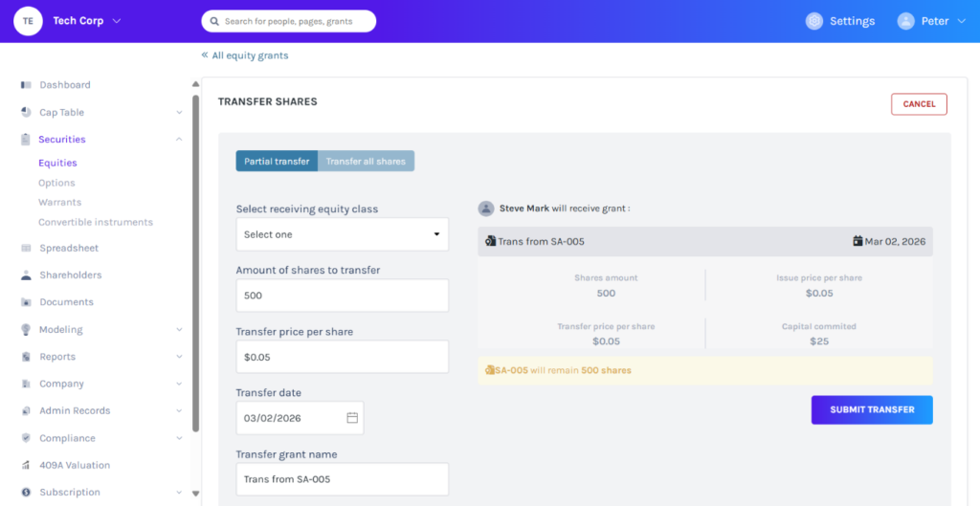980x506 pixels.
Task: Go to Convertible instruments page
Action: click(x=96, y=222)
